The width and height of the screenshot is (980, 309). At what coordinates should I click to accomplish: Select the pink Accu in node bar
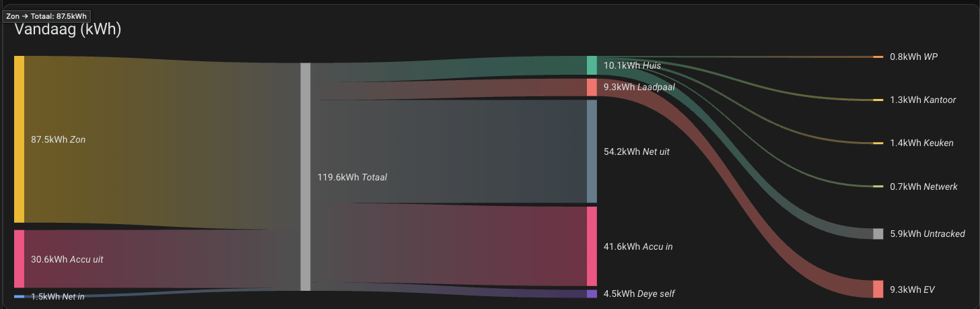pos(592,246)
